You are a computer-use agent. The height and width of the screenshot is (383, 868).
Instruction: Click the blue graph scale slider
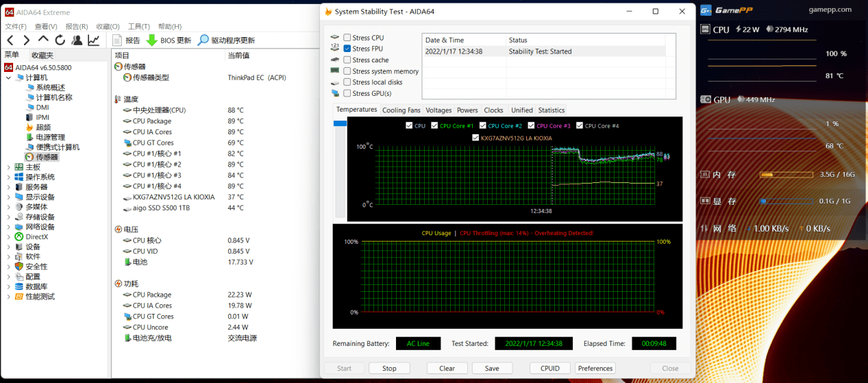(x=340, y=123)
